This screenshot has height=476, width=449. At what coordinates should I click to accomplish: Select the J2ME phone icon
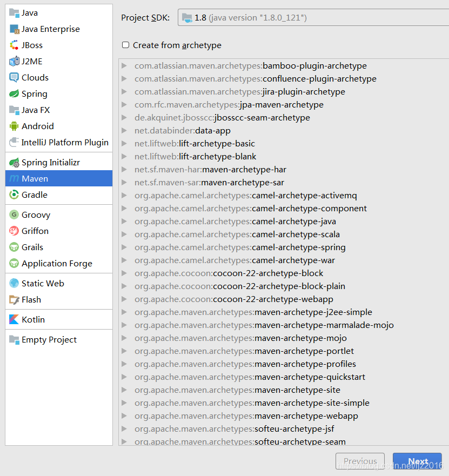click(14, 61)
